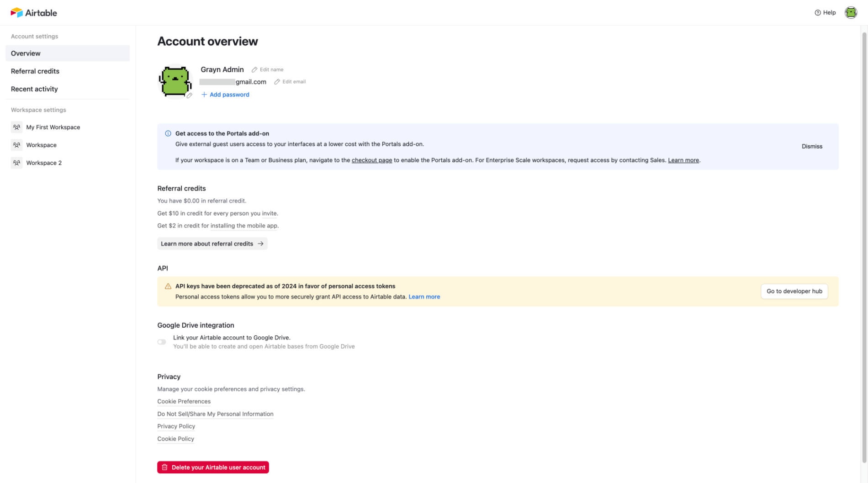Click Go to developer hub button
868x483 pixels.
(794, 292)
